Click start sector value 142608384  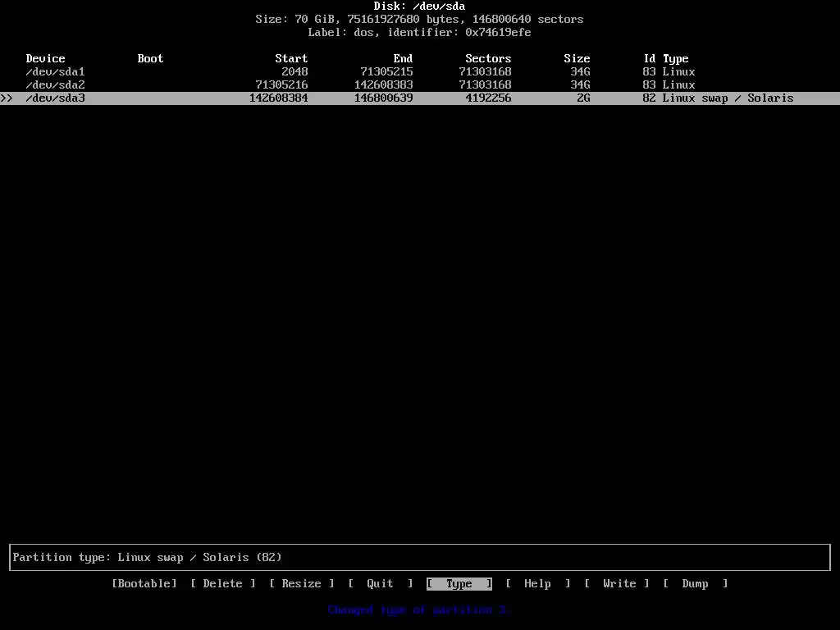(x=279, y=98)
